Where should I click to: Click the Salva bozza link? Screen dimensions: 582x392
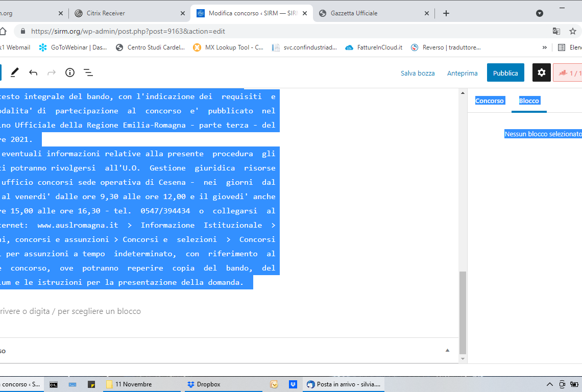point(418,73)
